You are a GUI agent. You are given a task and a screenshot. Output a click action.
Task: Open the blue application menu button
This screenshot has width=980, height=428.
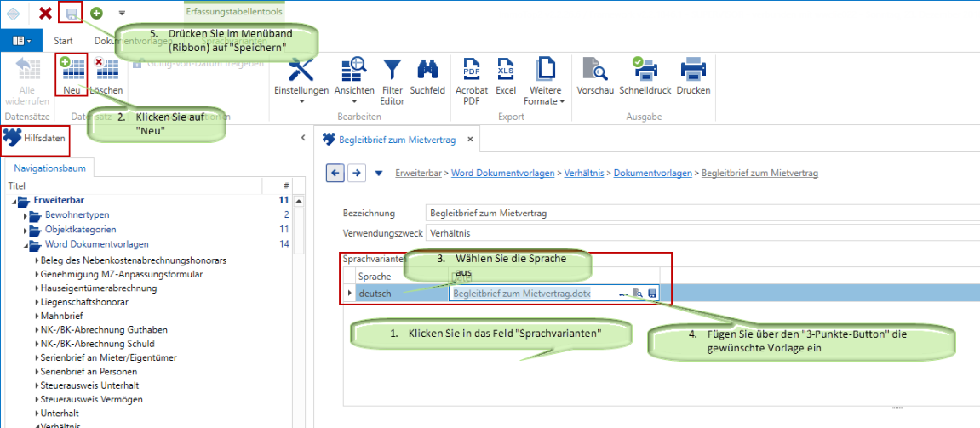[x=21, y=41]
